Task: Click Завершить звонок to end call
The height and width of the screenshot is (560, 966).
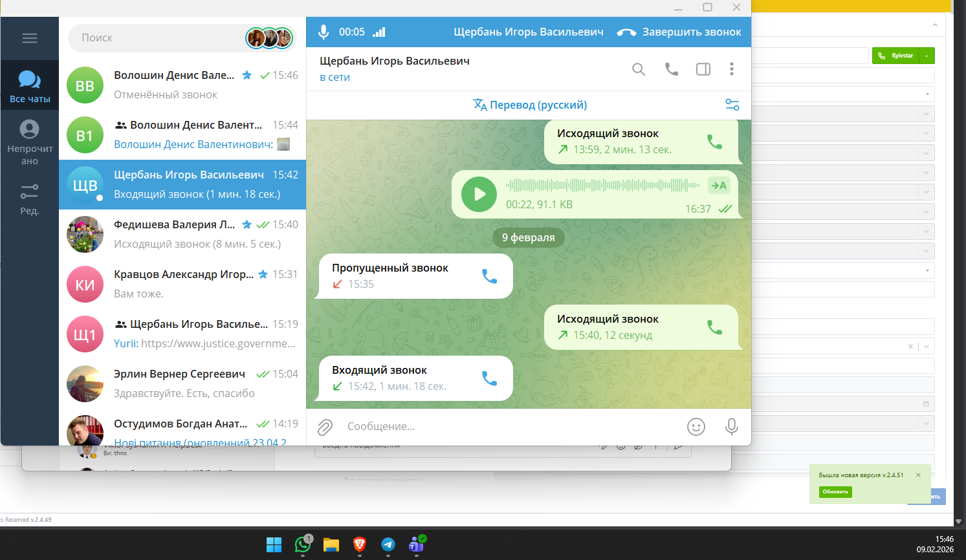Action: tap(679, 32)
